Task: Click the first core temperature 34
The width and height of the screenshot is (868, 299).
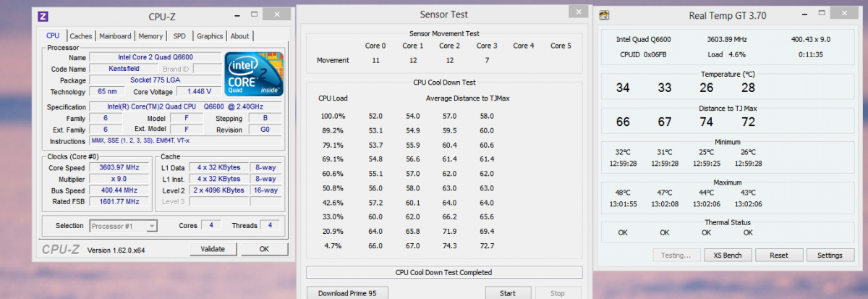Action: coord(623,88)
